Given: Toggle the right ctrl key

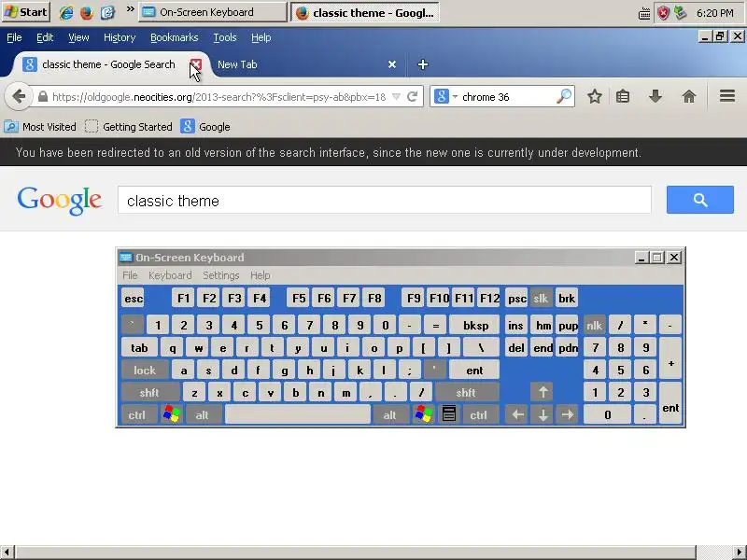Looking at the screenshot, I should (x=479, y=414).
